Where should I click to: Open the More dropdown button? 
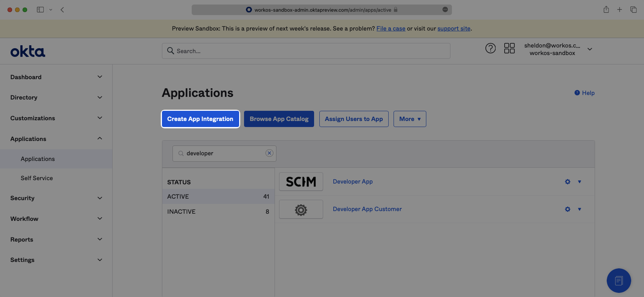pos(410,119)
